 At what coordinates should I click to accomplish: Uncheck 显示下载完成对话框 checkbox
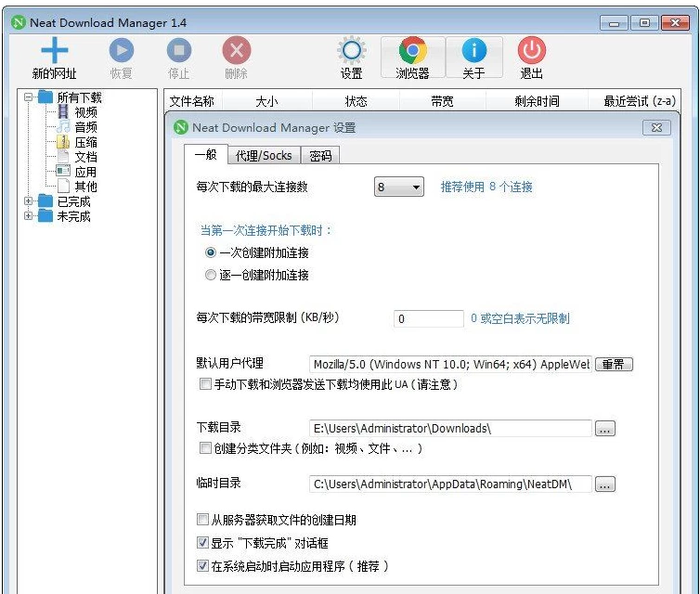point(203,543)
